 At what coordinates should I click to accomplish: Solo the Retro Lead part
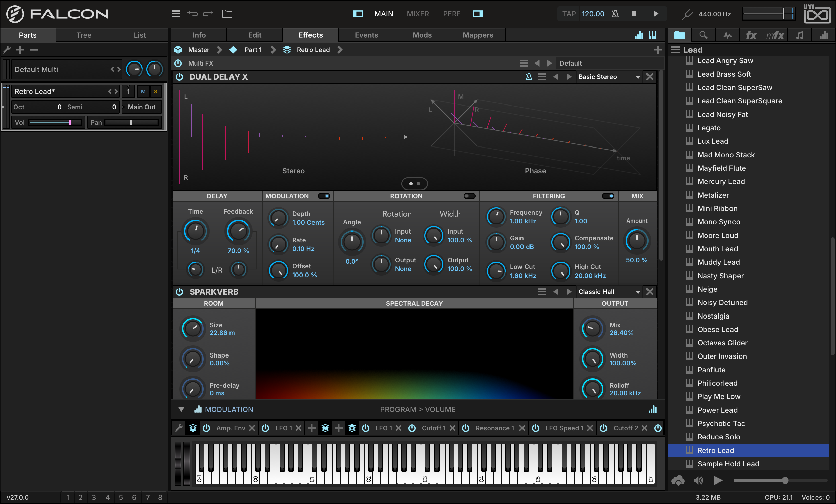(x=155, y=92)
